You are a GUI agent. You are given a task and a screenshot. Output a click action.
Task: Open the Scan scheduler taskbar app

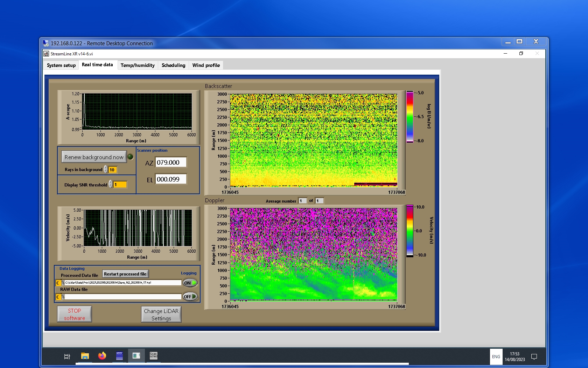153,356
